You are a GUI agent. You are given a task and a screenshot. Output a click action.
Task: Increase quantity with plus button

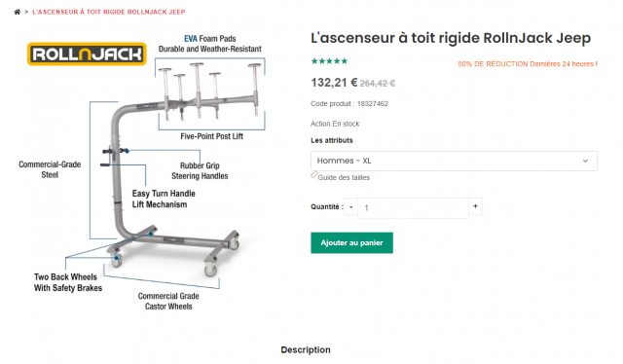475,206
